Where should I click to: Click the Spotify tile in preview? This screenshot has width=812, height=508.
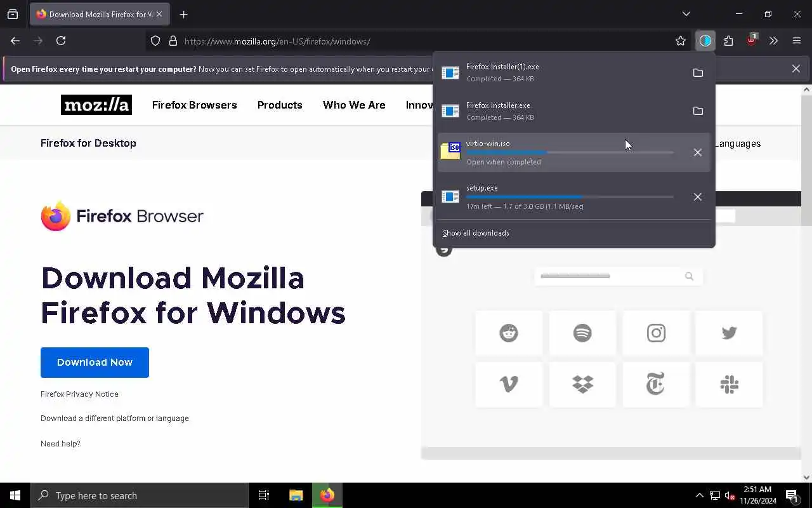(x=582, y=333)
